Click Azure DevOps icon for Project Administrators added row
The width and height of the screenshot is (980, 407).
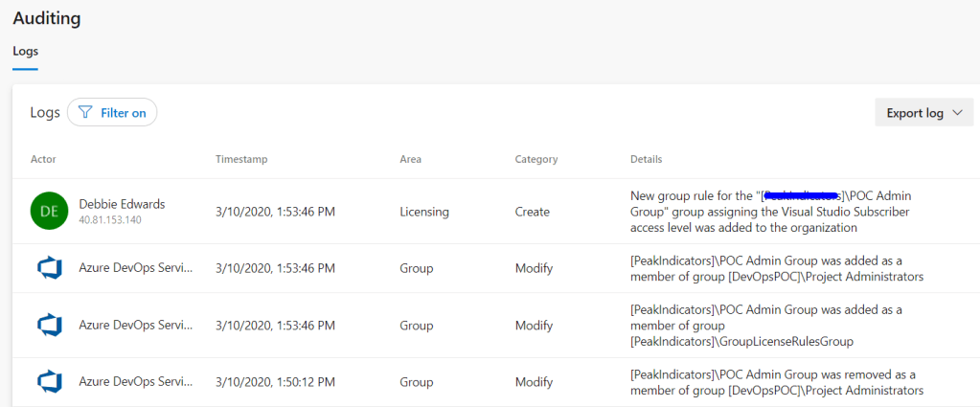pos(47,269)
